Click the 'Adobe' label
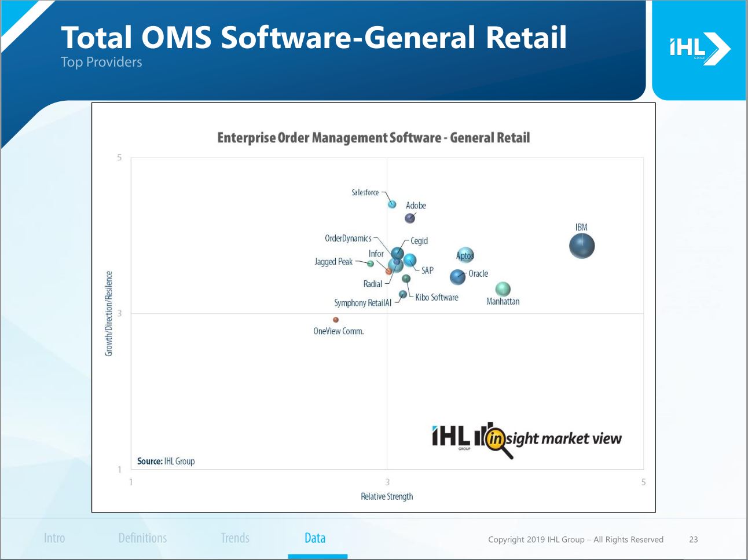The width and height of the screenshot is (748, 560). pos(416,206)
